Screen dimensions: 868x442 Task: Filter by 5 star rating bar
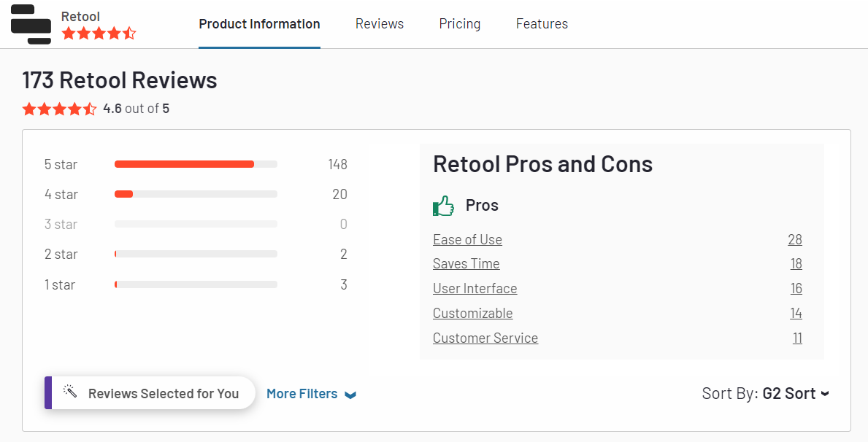(x=196, y=165)
